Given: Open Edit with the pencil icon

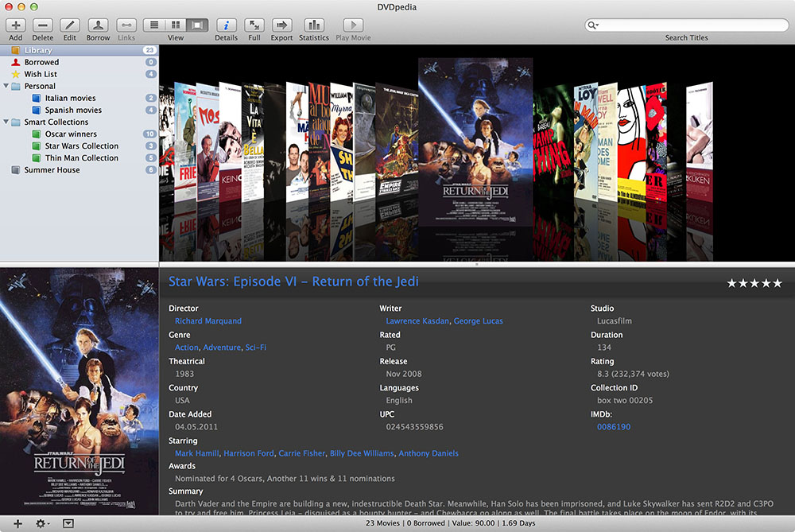Looking at the screenshot, I should point(70,25).
